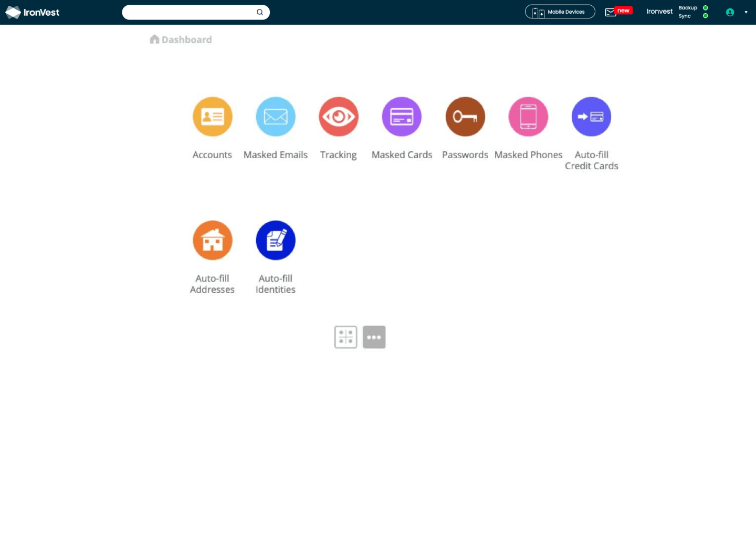Viewport: 756px width, 538px height.
Task: Click the IronVest logo
Action: (x=33, y=12)
